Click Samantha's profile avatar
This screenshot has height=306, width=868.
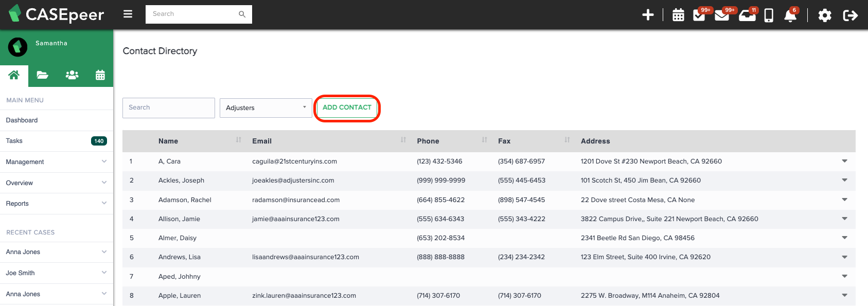pyautogui.click(x=17, y=47)
